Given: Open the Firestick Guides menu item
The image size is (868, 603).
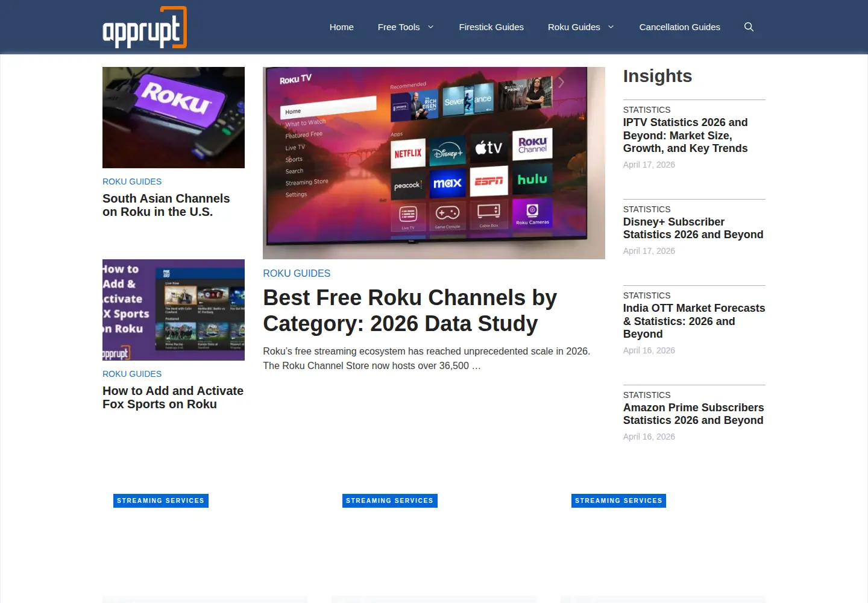Looking at the screenshot, I should point(491,27).
